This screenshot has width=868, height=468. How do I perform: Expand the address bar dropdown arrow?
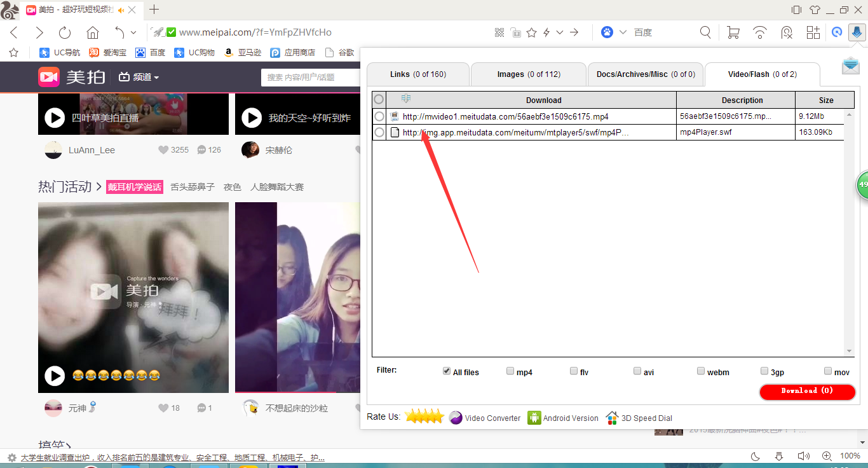click(560, 32)
